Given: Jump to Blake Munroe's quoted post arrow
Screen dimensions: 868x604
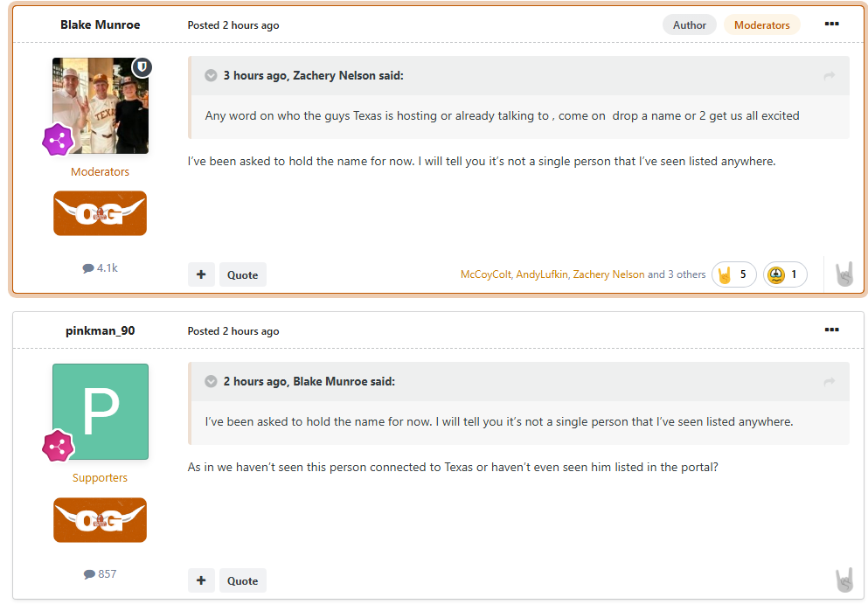Looking at the screenshot, I should click(x=829, y=382).
